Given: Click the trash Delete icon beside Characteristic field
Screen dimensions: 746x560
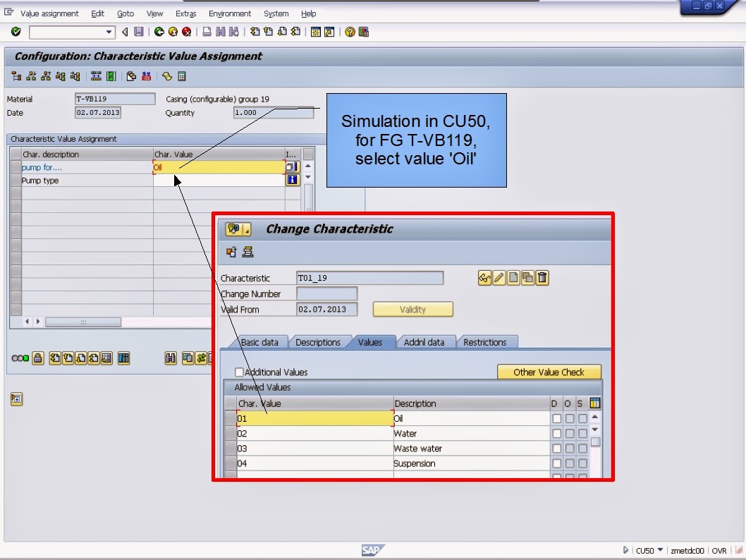Looking at the screenshot, I should [542, 278].
